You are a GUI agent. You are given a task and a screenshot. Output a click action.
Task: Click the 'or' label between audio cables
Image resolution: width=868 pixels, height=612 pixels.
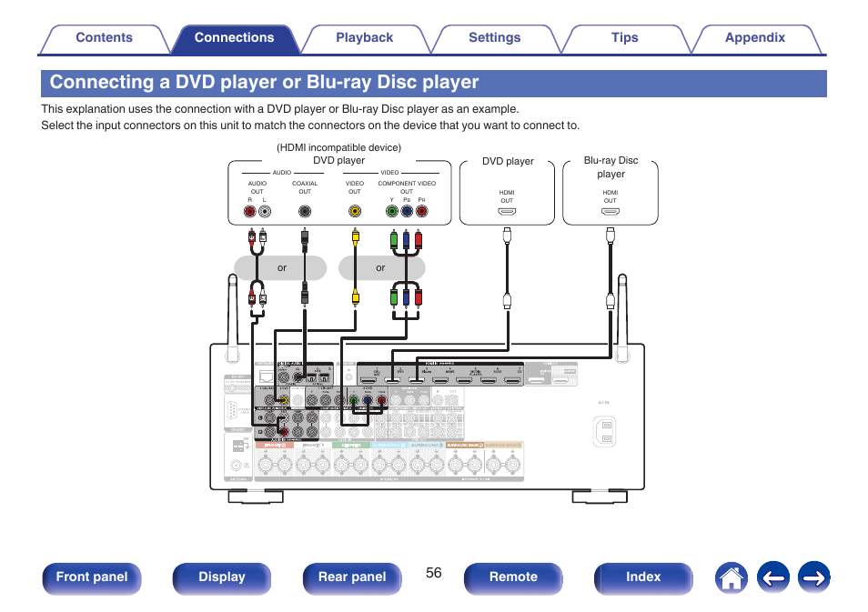tap(282, 268)
